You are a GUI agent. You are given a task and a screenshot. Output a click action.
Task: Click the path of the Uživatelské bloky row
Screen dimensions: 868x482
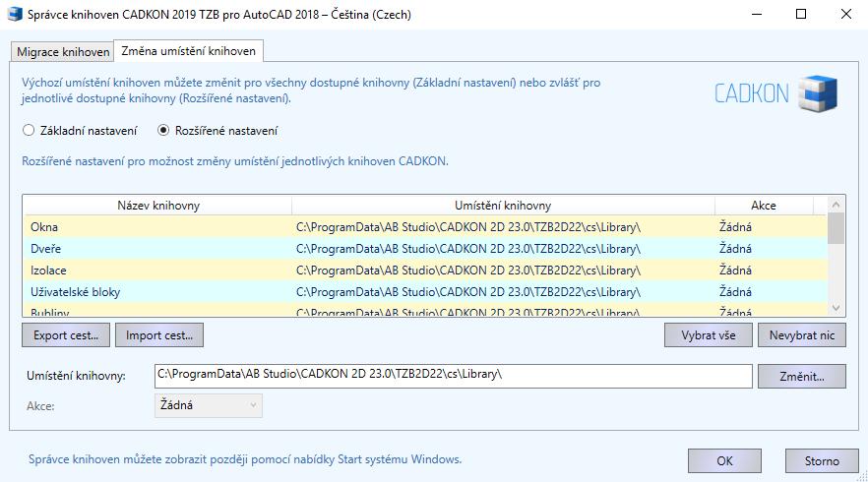tap(467, 291)
